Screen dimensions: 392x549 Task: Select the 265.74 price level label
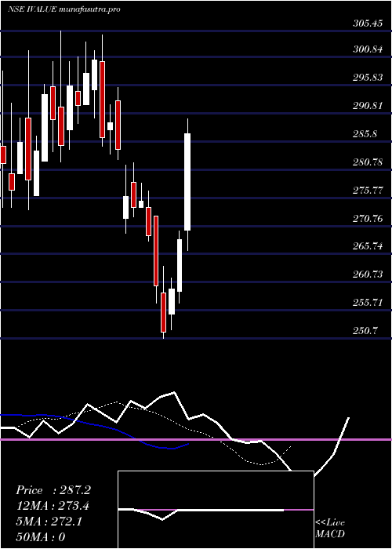(x=368, y=246)
